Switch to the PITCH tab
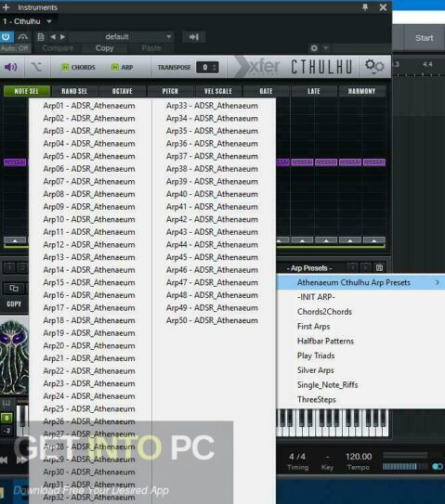Screen dimensions: 445x504 coord(170,91)
